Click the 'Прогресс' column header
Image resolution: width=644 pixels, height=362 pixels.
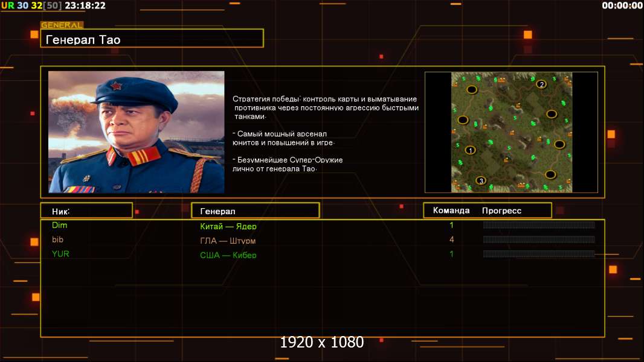[501, 211]
